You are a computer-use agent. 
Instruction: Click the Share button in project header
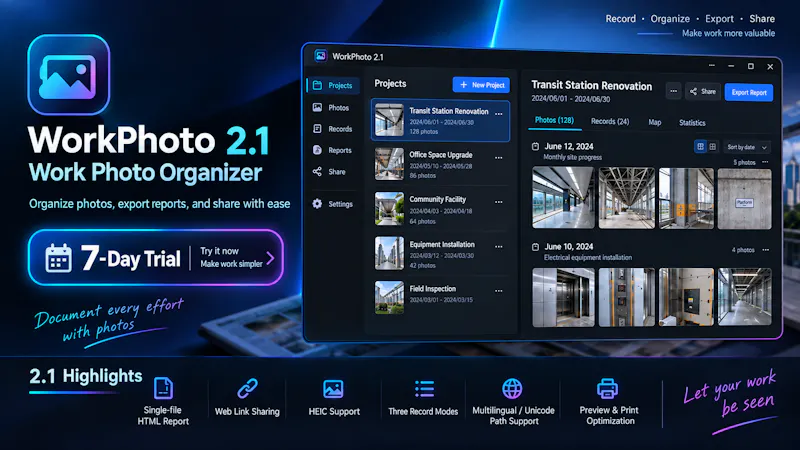703,92
